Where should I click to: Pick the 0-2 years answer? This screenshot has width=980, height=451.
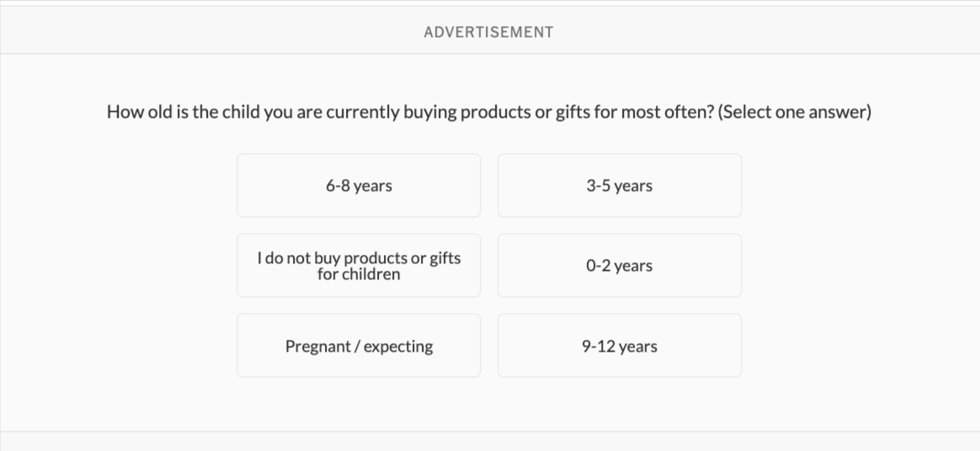pos(620,266)
